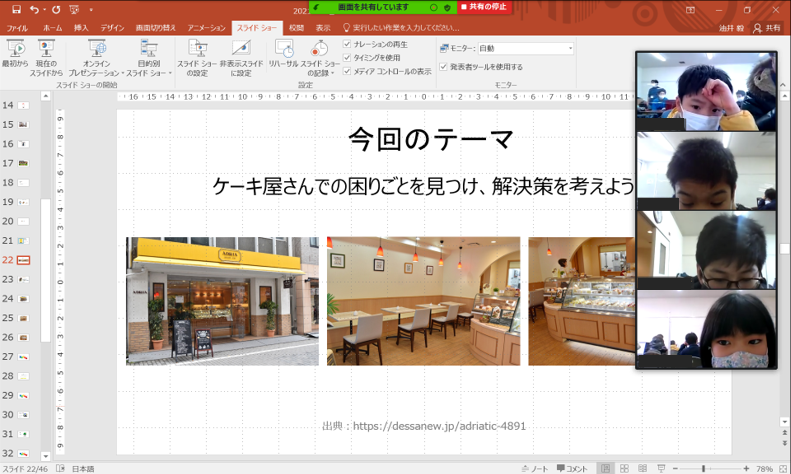The image size is (791, 474).
Task: Click the cake shop storefront photo
Action: 222,301
